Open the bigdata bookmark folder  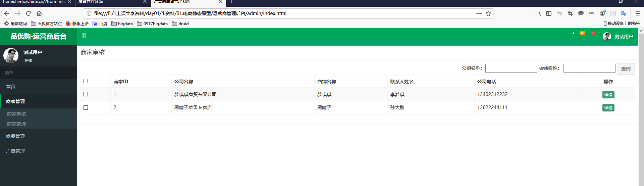click(122, 24)
